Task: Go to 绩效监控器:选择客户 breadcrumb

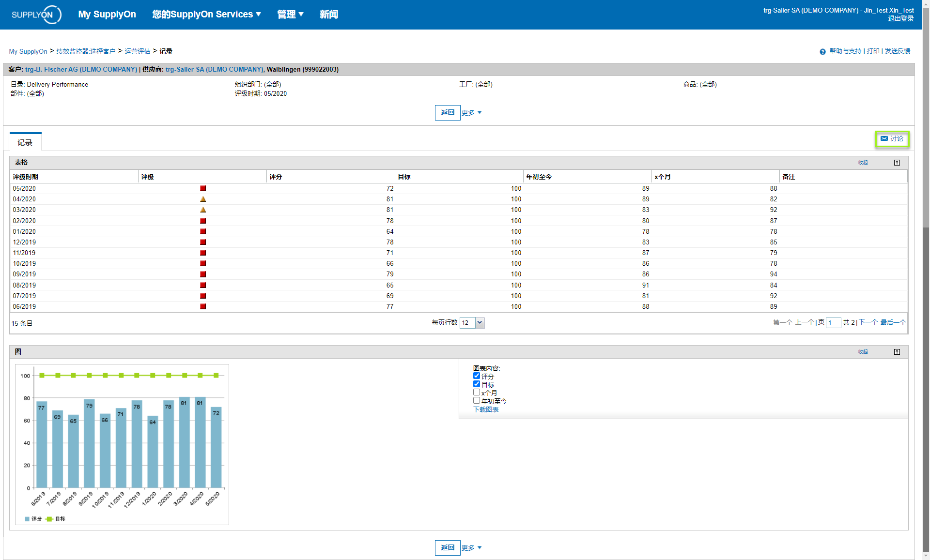Action: pyautogui.click(x=86, y=51)
